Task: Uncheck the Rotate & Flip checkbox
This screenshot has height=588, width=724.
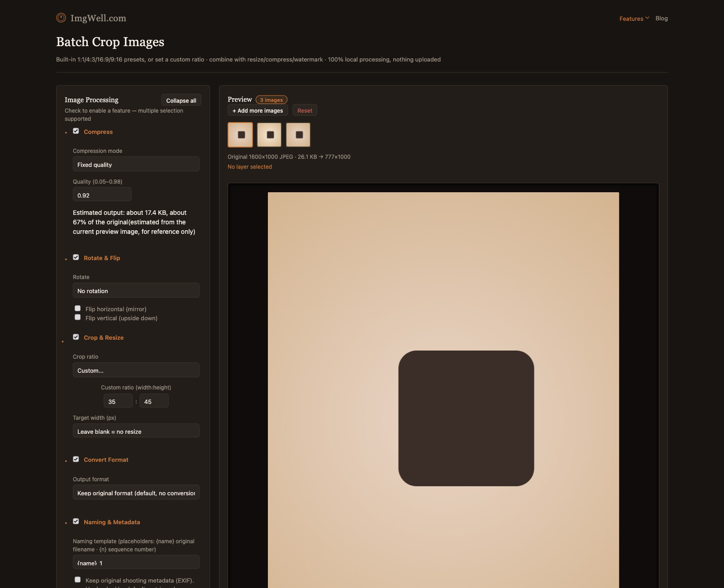Action: click(x=76, y=257)
